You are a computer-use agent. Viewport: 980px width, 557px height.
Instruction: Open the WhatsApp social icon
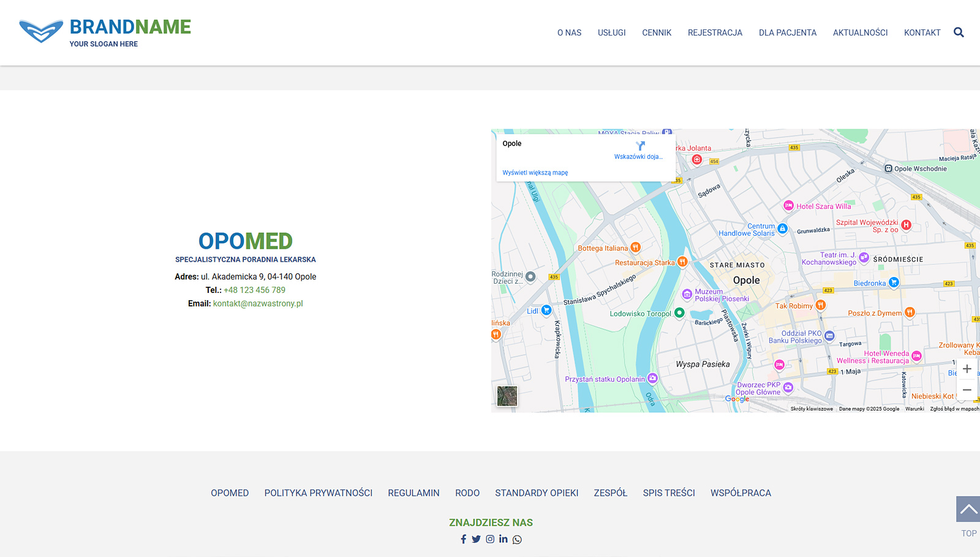point(518,540)
